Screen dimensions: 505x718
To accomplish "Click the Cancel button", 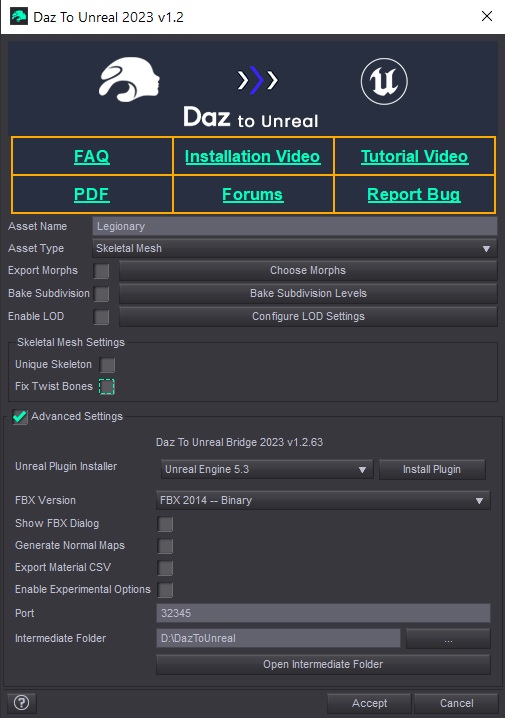I will click(456, 703).
